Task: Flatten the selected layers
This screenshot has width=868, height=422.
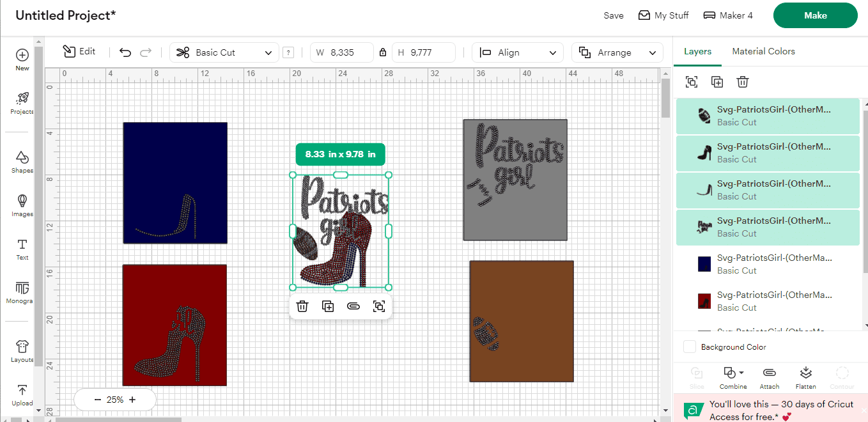Action: (805, 378)
